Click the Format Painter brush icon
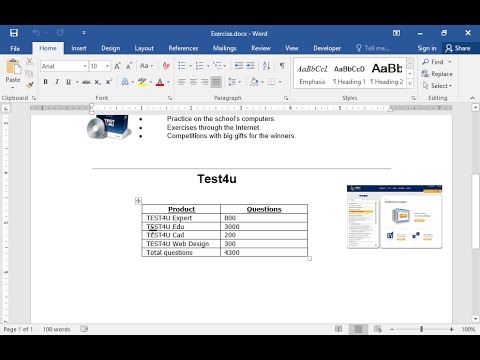 29,85
